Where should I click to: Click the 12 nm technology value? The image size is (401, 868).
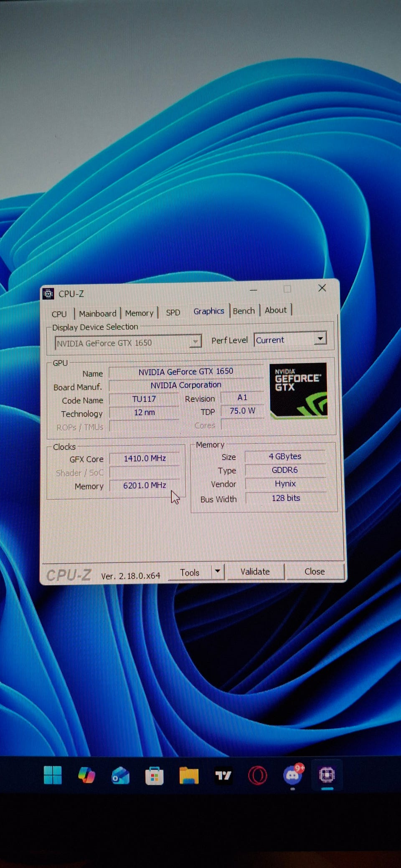144,412
